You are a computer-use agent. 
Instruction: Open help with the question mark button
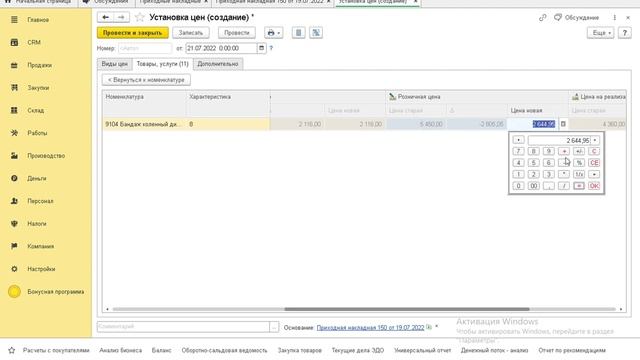pos(624,33)
